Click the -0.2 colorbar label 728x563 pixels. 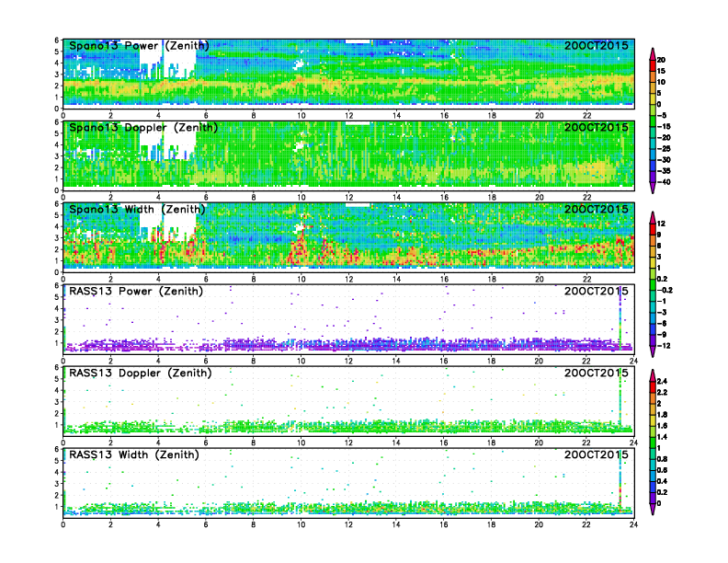coord(665,290)
